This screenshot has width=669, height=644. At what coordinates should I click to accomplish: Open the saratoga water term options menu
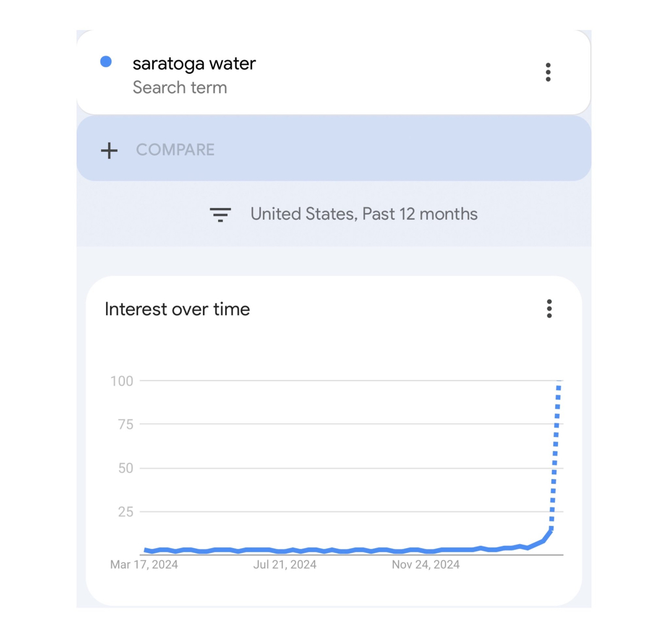548,72
